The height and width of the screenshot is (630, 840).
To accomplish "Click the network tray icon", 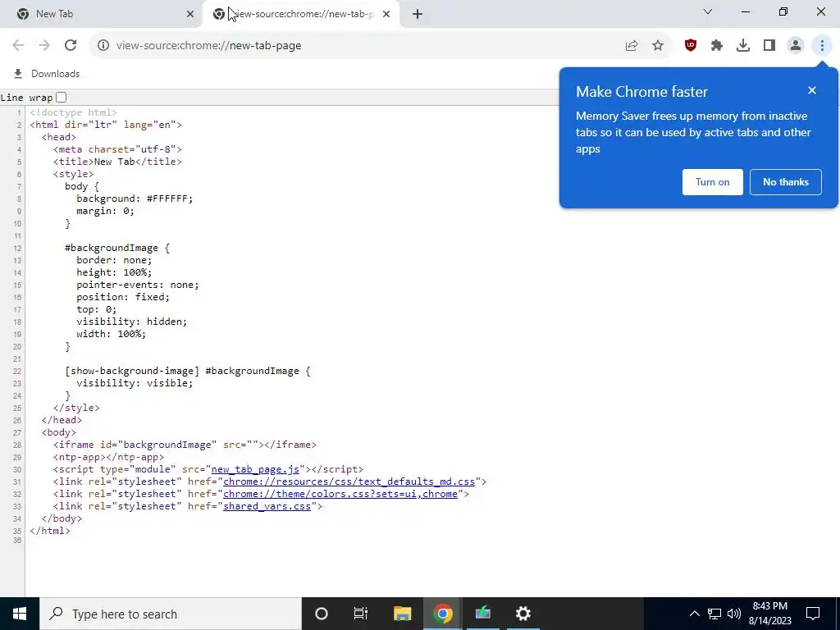I will [x=714, y=614].
